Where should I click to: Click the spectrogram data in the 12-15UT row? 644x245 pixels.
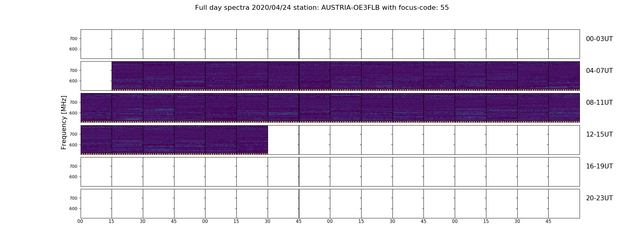coord(174,140)
